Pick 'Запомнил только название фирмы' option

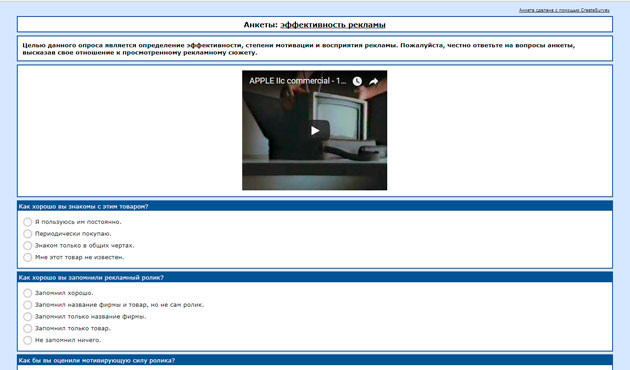(x=27, y=317)
